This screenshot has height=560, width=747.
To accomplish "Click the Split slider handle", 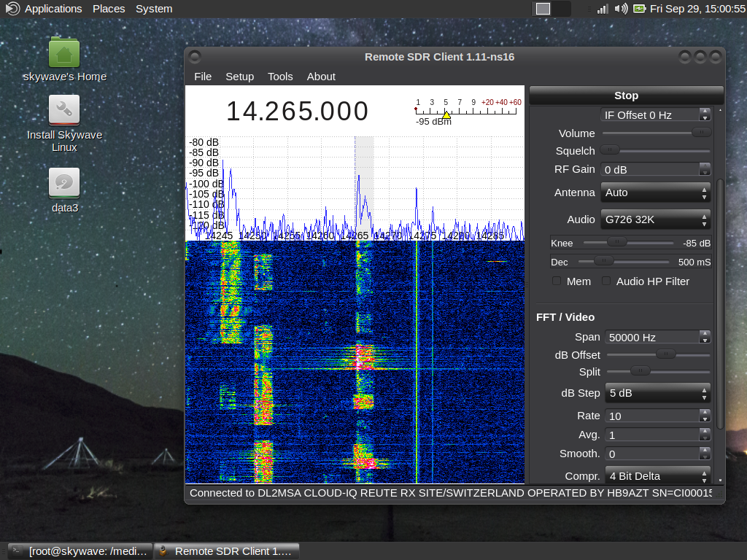I will pyautogui.click(x=640, y=371).
